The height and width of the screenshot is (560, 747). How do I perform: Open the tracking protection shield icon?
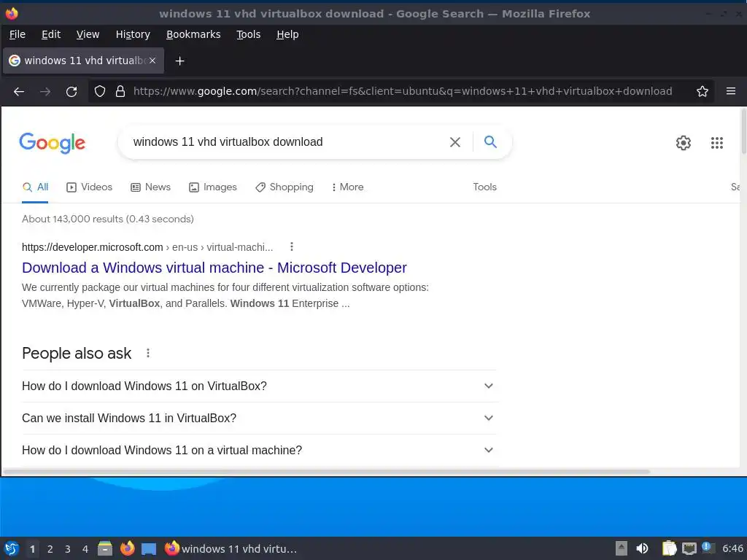(x=99, y=91)
